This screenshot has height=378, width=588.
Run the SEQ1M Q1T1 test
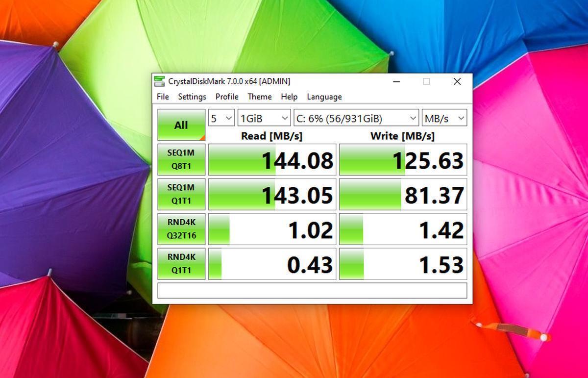pyautogui.click(x=181, y=194)
